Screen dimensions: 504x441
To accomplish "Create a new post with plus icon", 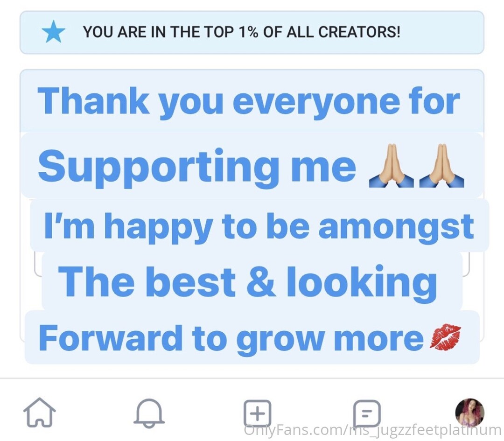I will click(x=257, y=413).
